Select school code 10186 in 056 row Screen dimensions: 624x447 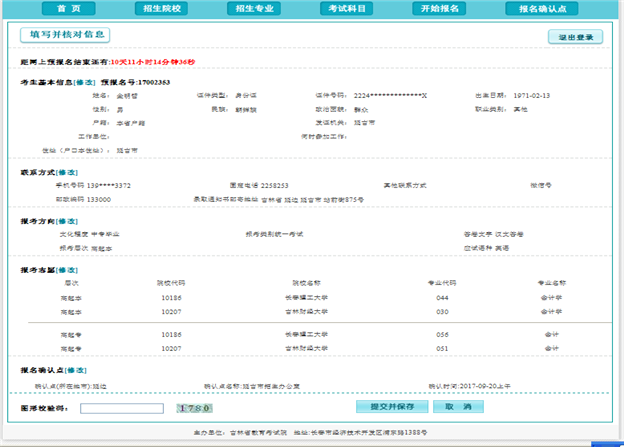click(172, 335)
